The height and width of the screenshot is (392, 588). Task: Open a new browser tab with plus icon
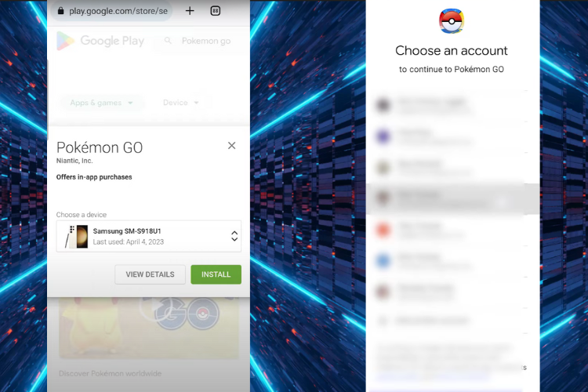[x=190, y=11]
